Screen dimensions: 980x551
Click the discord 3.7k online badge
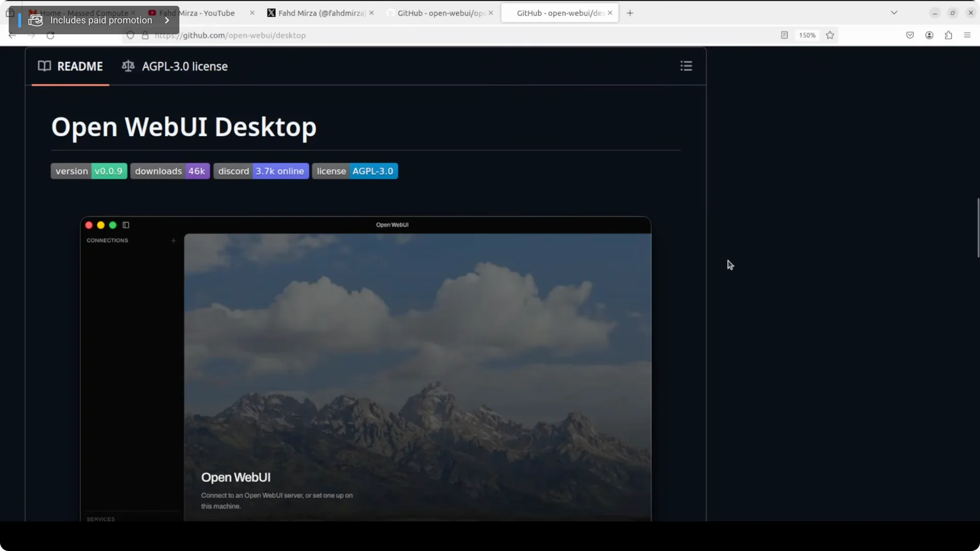click(x=261, y=171)
